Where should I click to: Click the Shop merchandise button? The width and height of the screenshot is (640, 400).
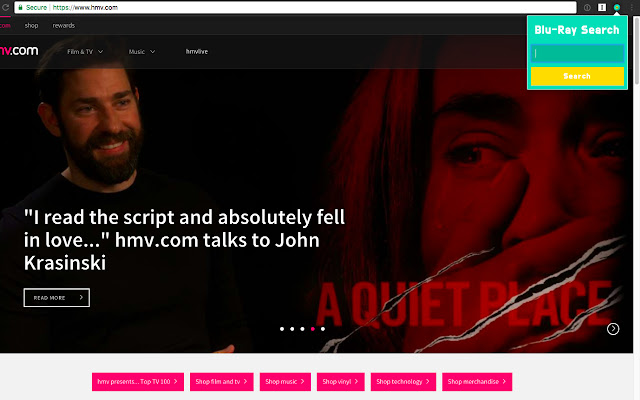point(477,382)
